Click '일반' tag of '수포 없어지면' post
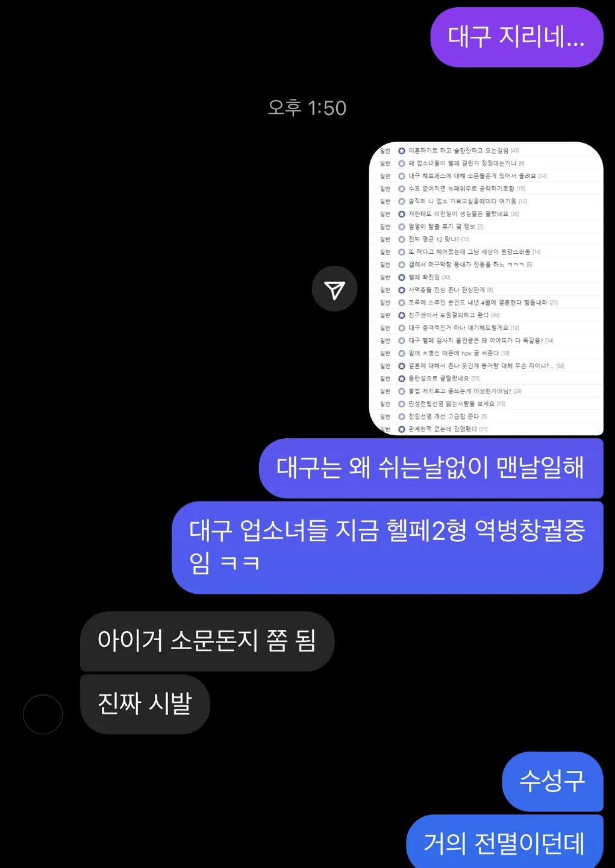 (385, 189)
